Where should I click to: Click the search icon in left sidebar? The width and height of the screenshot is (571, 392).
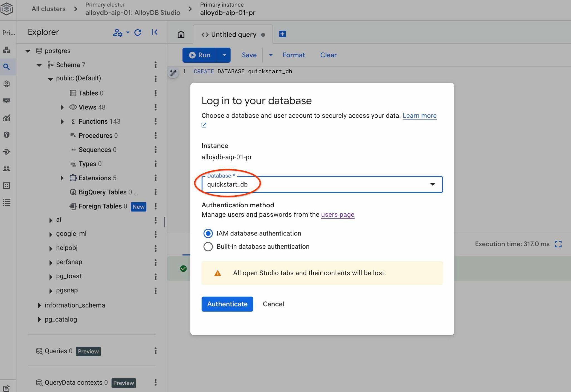(7, 67)
